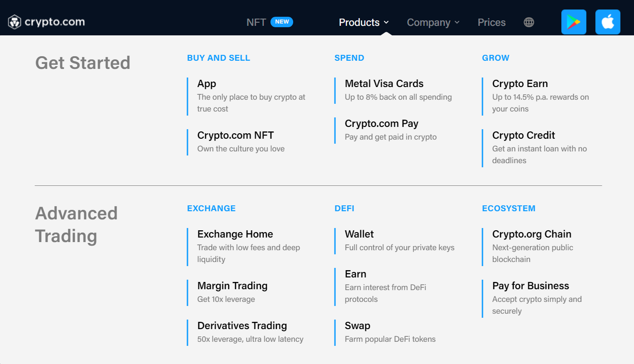
Task: Click the Margin Trading link
Action: [x=232, y=286]
